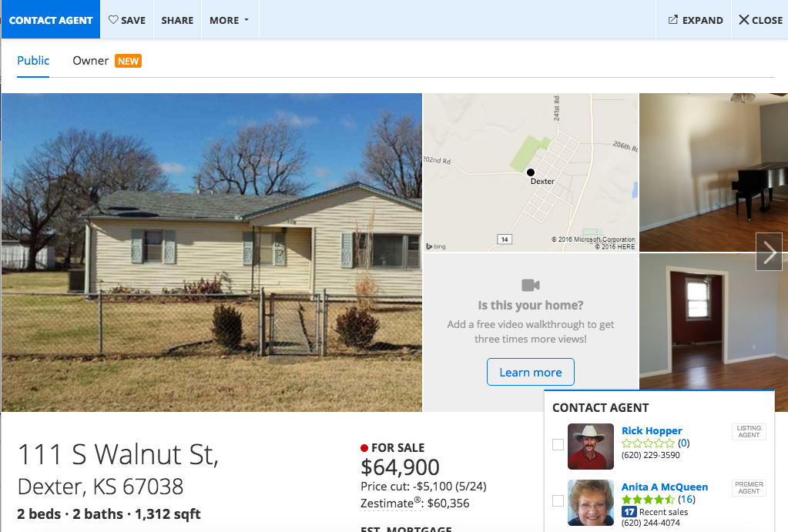Select the Public tab

point(33,61)
